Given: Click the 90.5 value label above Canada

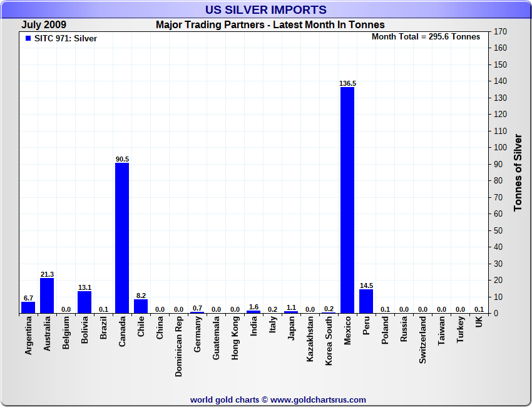Looking at the screenshot, I should 122,159.
